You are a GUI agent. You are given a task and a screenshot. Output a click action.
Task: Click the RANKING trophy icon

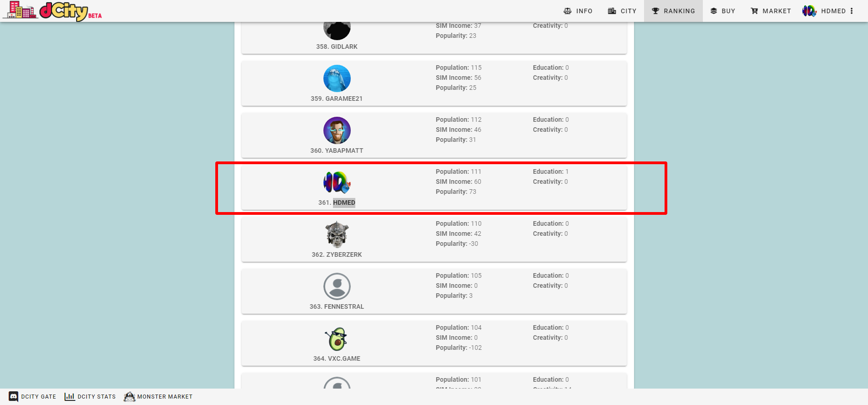pyautogui.click(x=655, y=11)
